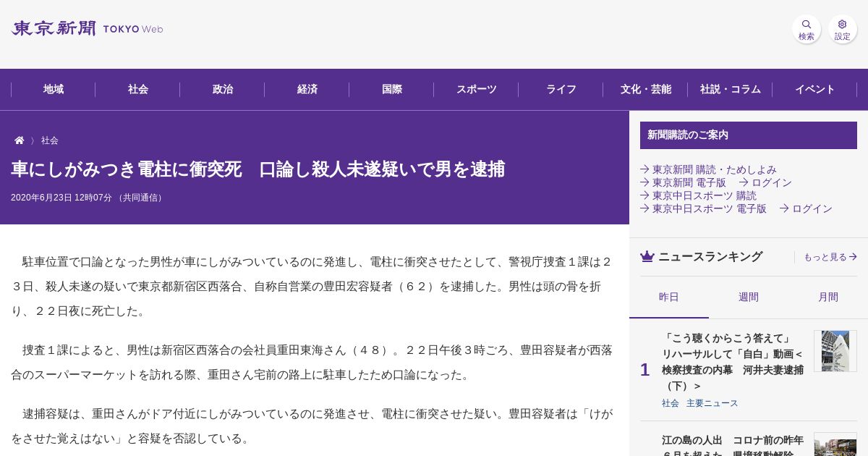Go to home via breadcrumb house icon
Screen dimensions: 868x456
pyautogui.click(x=20, y=140)
